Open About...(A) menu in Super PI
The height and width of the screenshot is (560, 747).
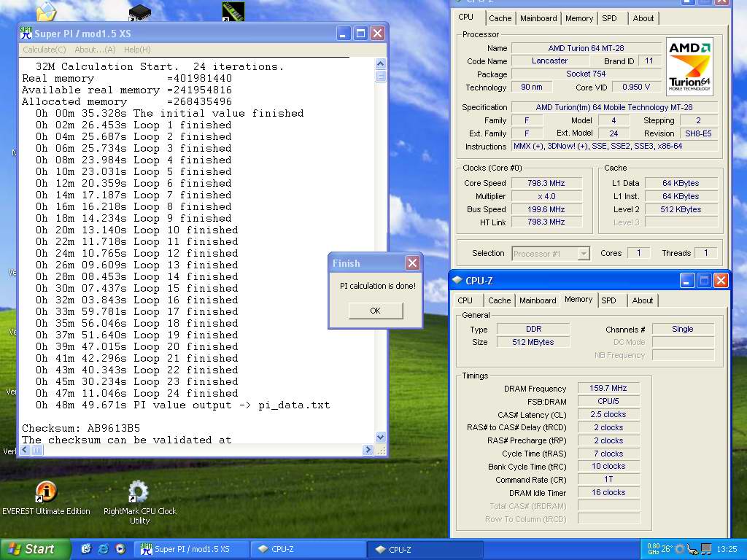tap(95, 50)
